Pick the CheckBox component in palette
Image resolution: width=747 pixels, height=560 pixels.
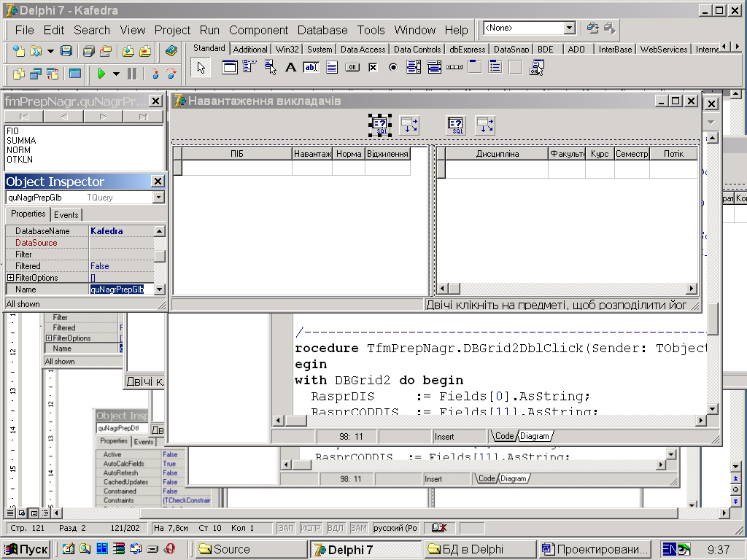pyautogui.click(x=373, y=67)
